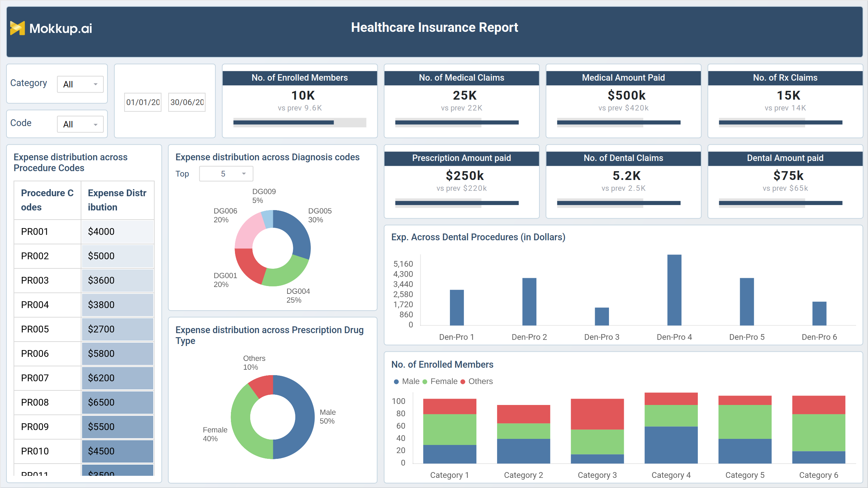
Task: Click the Procedure Codes column header
Action: (x=47, y=200)
